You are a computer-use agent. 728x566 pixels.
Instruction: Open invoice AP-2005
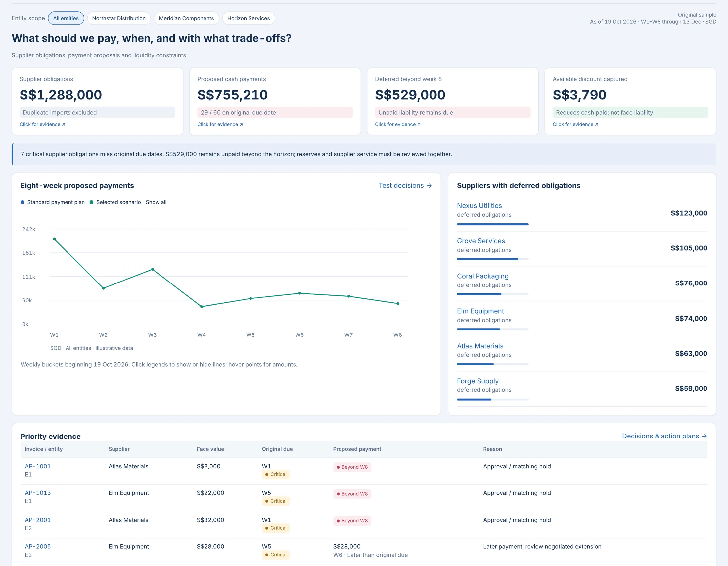click(x=38, y=547)
